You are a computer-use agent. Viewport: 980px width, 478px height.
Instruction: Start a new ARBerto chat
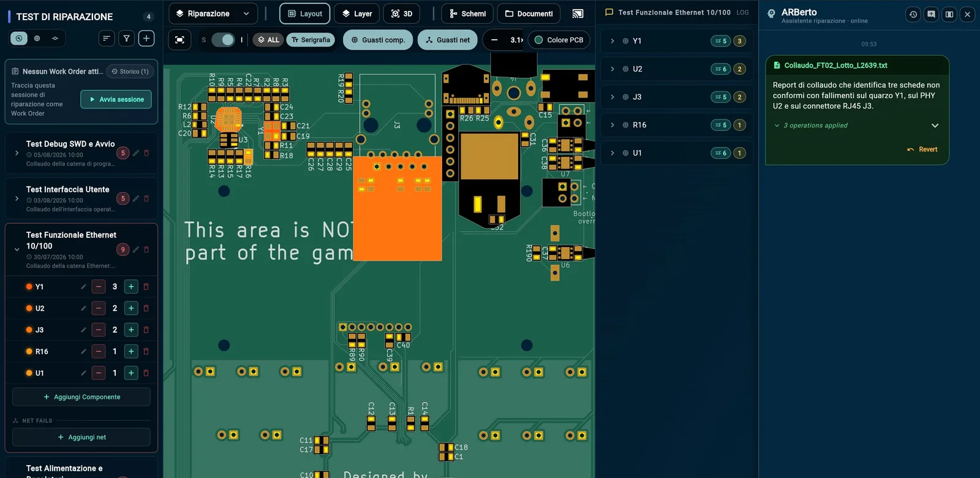coord(931,14)
